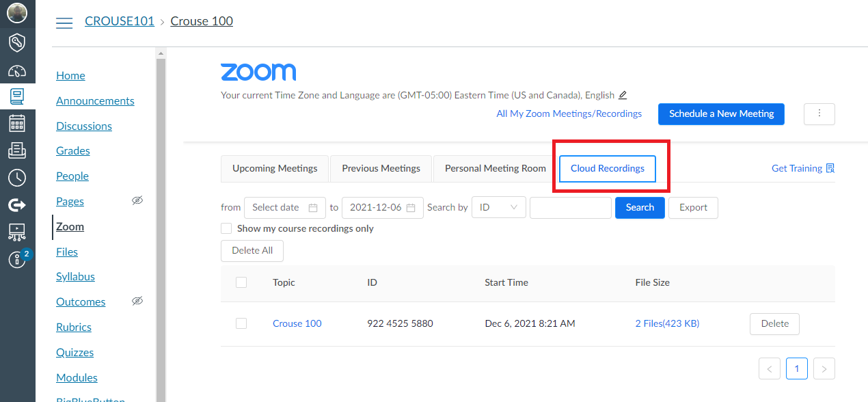Open Announcements in the course navigation
This screenshot has height=402, width=868.
pyautogui.click(x=95, y=100)
